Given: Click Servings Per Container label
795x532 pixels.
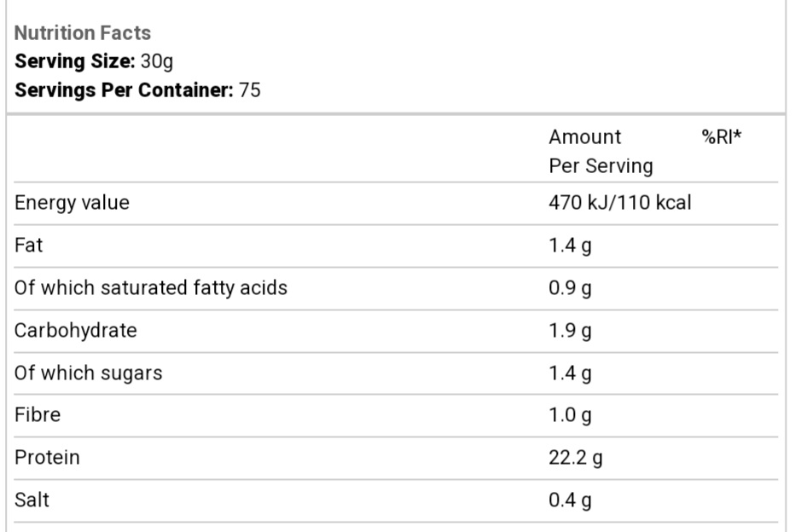Looking at the screenshot, I should (x=124, y=90).
